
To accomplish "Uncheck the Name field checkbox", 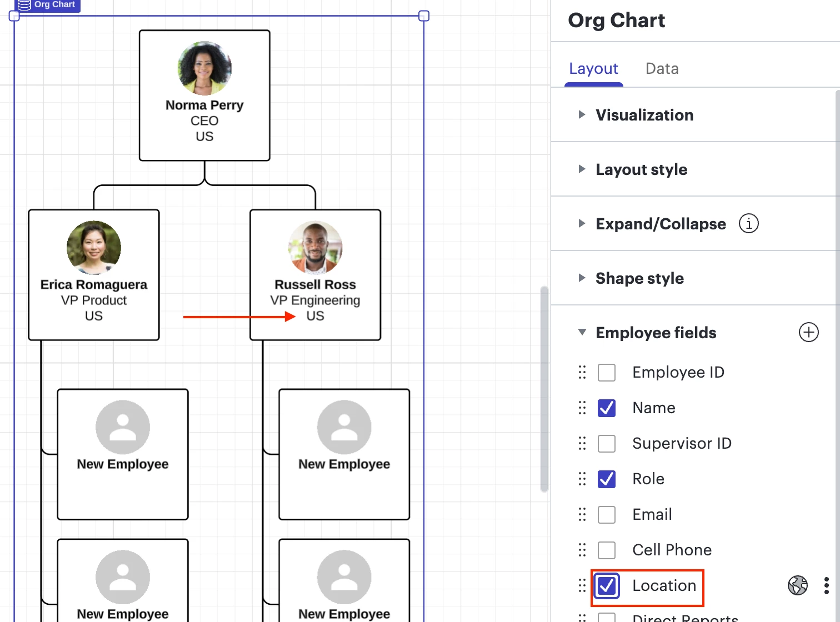I will (x=606, y=408).
